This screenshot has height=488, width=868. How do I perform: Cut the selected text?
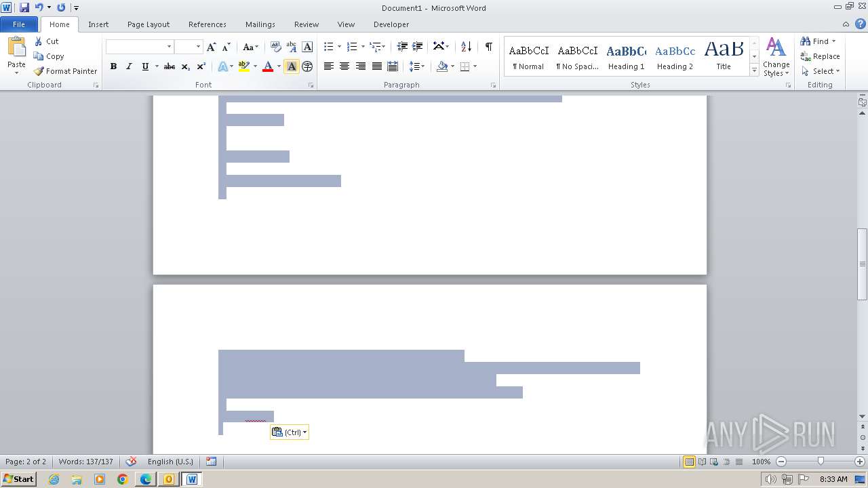(x=46, y=41)
